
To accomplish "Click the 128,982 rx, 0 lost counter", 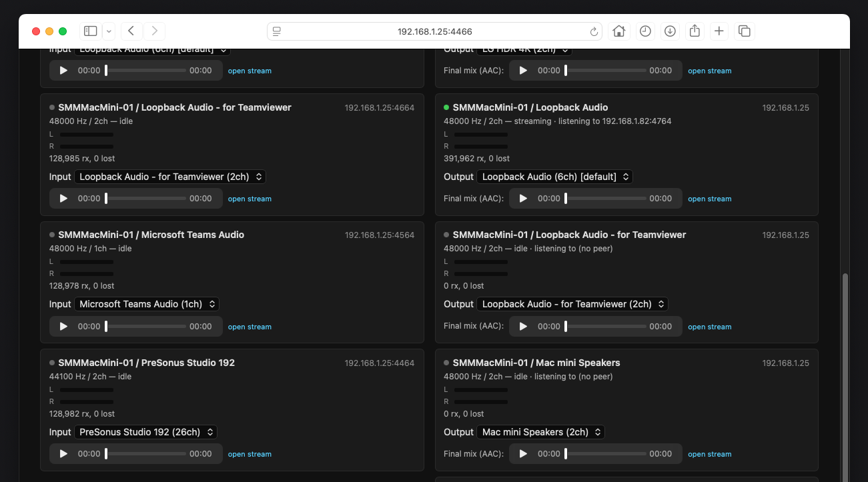I will pos(82,414).
